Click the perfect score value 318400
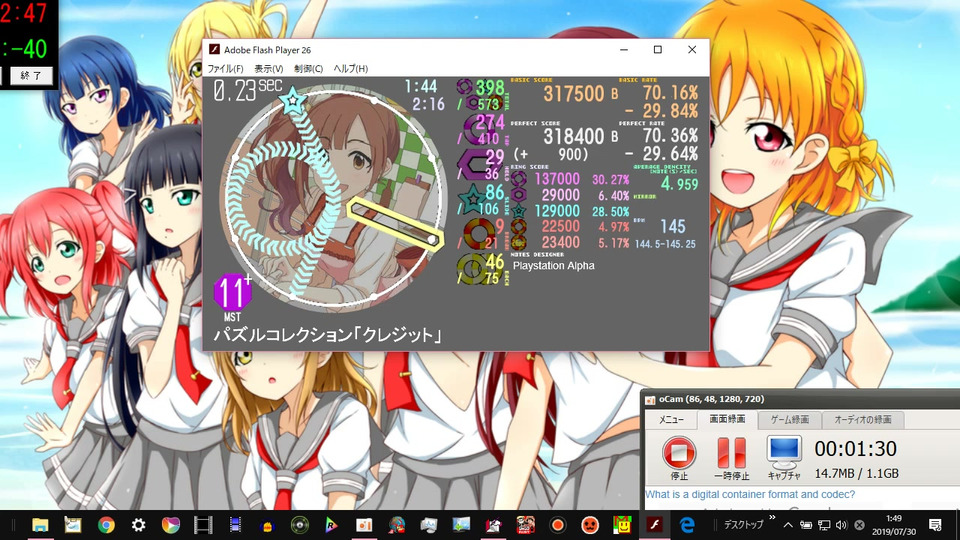Screen dimensions: 960x540 click(x=574, y=136)
